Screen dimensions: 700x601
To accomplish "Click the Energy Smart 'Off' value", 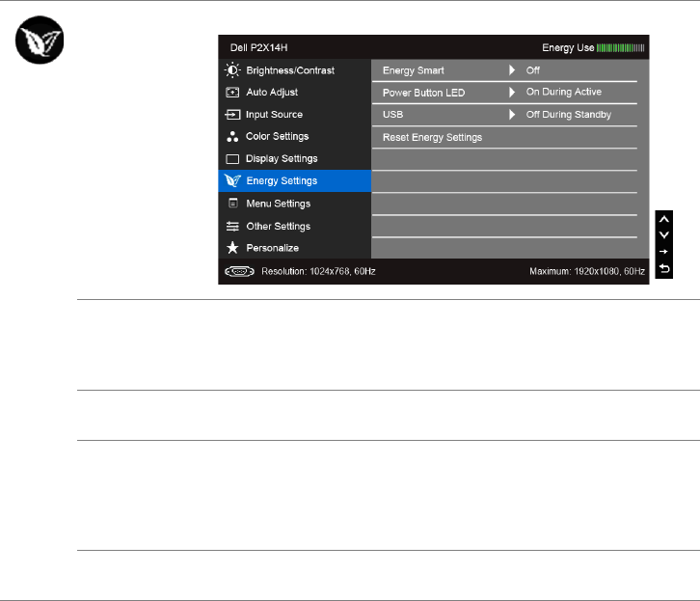I will coord(532,70).
